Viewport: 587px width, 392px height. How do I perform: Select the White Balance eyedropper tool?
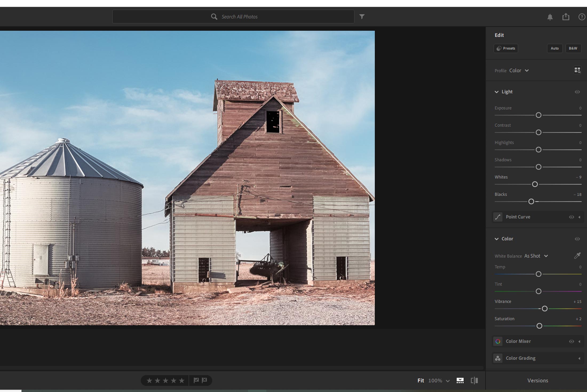coord(578,256)
